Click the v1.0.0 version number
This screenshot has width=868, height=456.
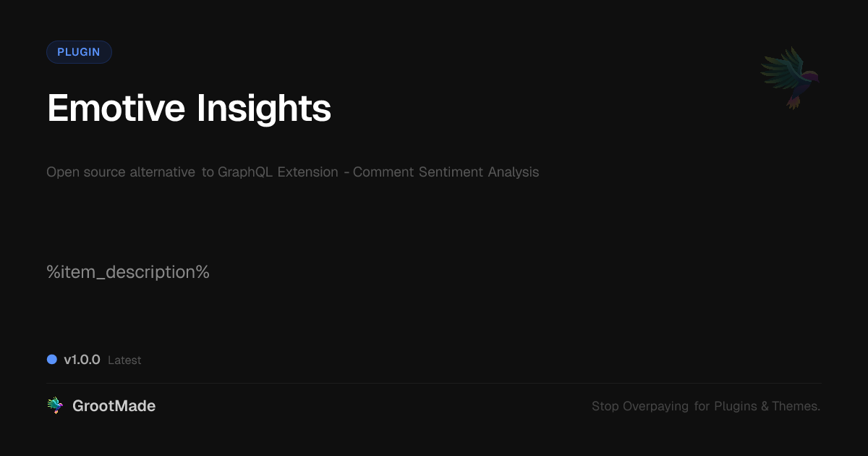point(82,360)
